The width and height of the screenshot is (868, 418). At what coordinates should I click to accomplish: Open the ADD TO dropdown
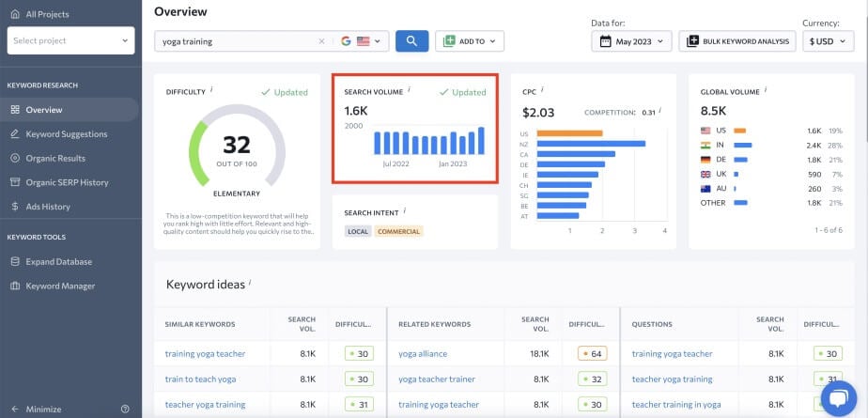click(470, 41)
